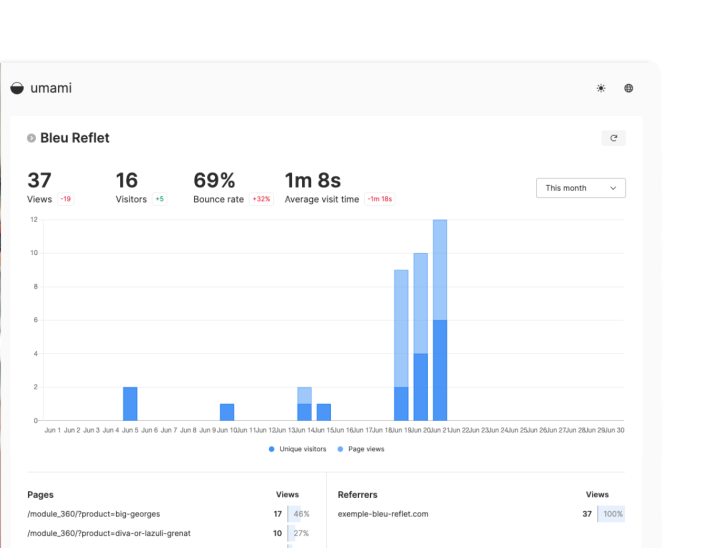Open the language globe icon

(629, 88)
